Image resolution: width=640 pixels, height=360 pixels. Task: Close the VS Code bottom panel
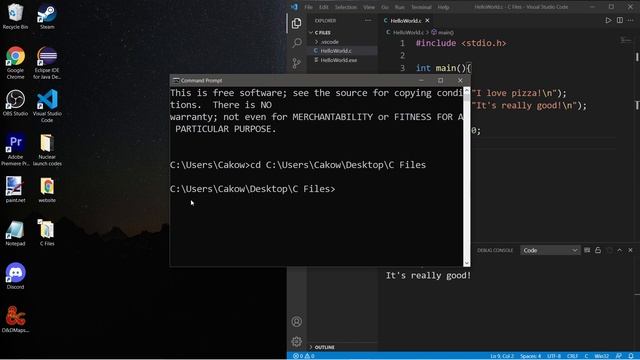coord(631,250)
